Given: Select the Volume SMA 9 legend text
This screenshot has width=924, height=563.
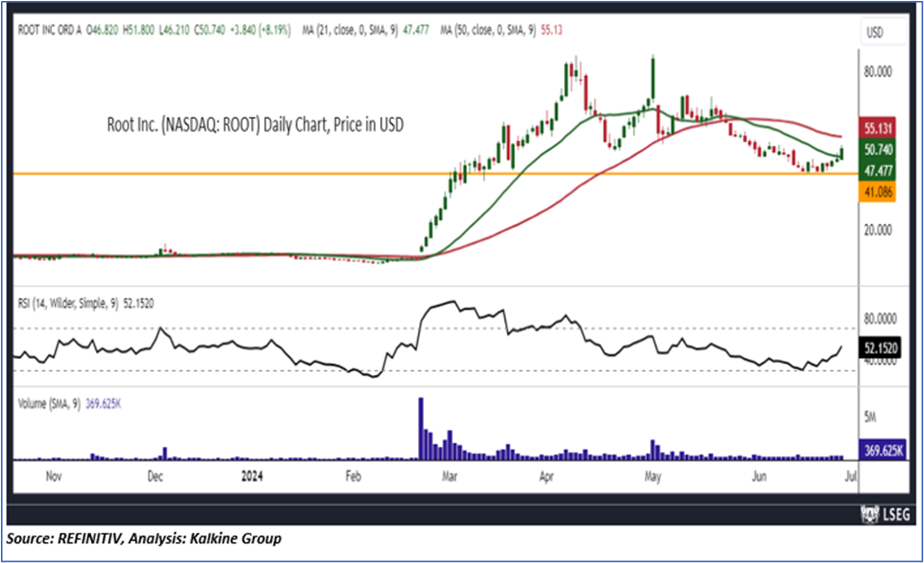Looking at the screenshot, I should (x=69, y=404).
